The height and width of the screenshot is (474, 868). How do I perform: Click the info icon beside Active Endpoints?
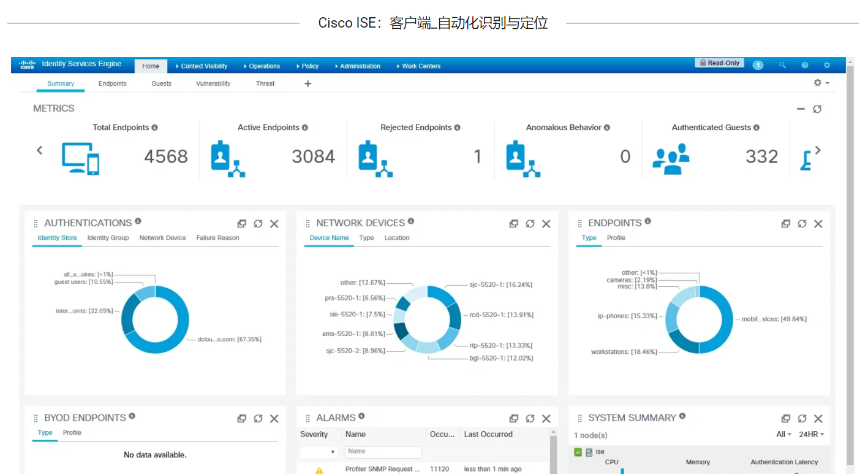pyautogui.click(x=305, y=128)
